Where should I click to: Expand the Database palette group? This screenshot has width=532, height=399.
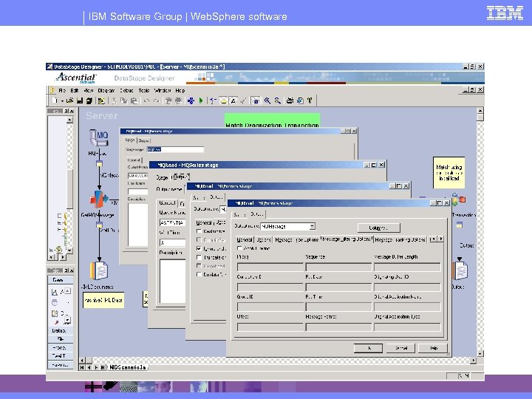click(x=60, y=330)
